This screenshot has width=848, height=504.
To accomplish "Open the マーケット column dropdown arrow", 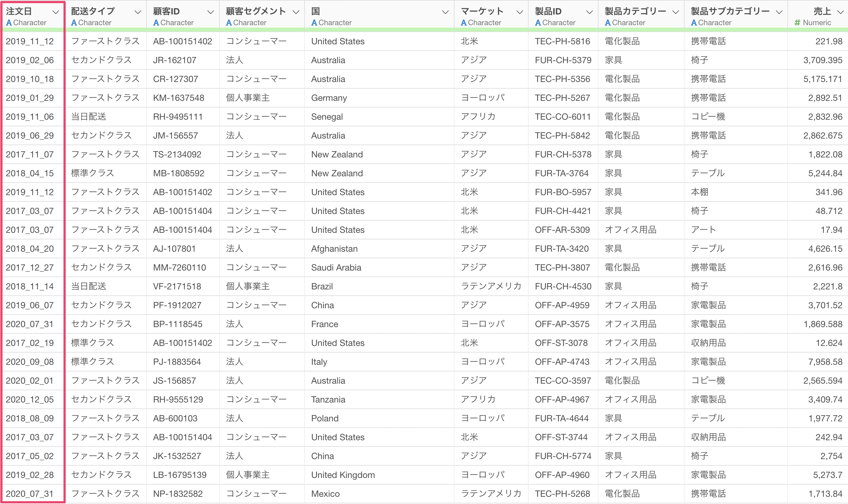I will 520,12.
